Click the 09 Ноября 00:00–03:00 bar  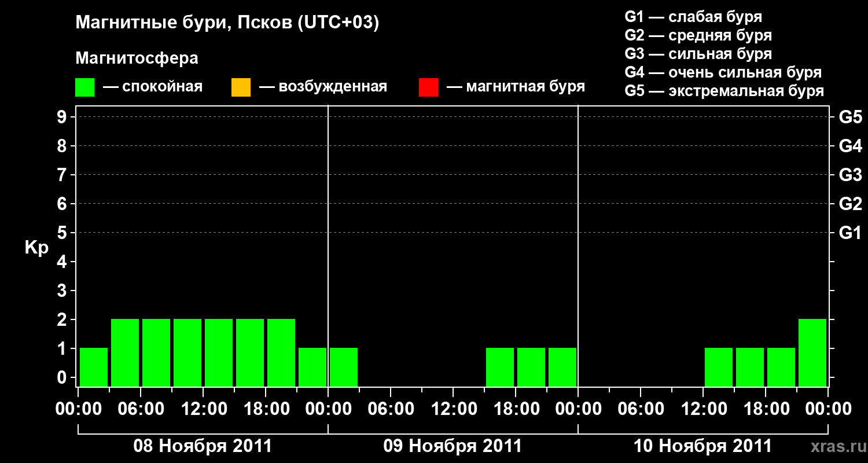coord(344,367)
